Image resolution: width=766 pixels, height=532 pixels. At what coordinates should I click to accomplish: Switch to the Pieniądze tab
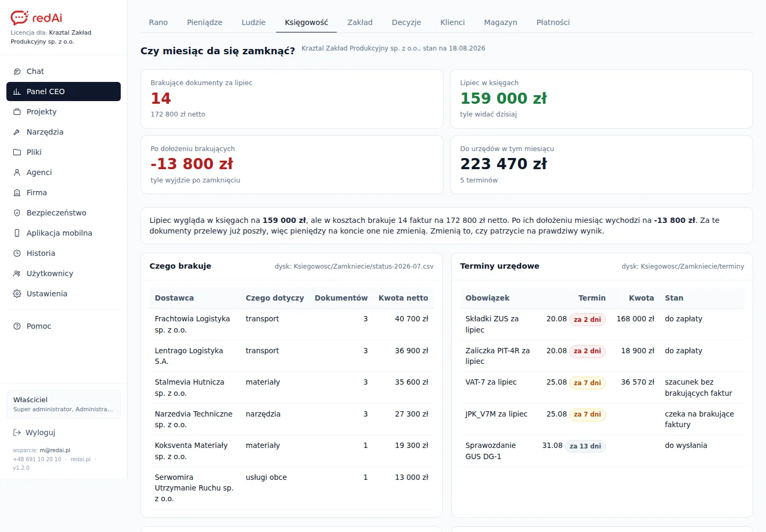click(205, 22)
